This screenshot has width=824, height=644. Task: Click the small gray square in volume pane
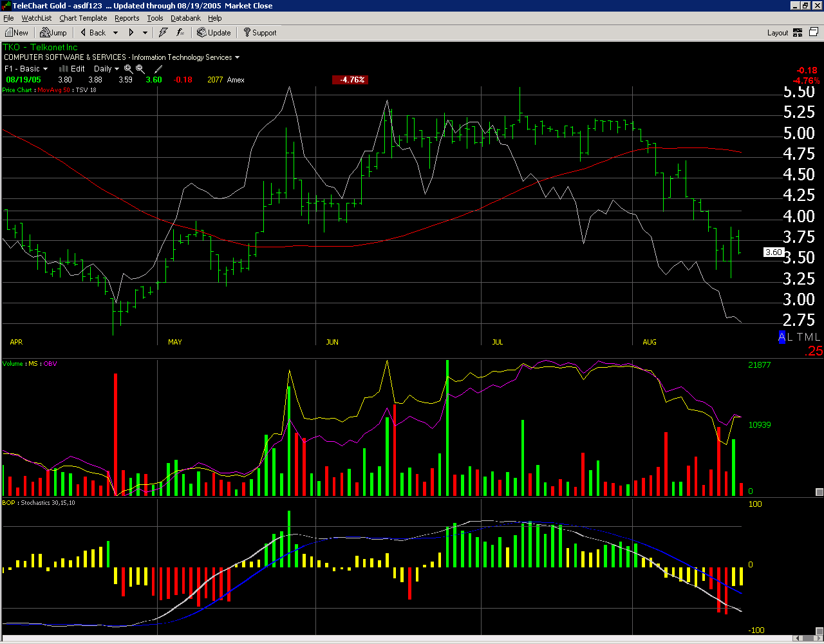(819, 492)
